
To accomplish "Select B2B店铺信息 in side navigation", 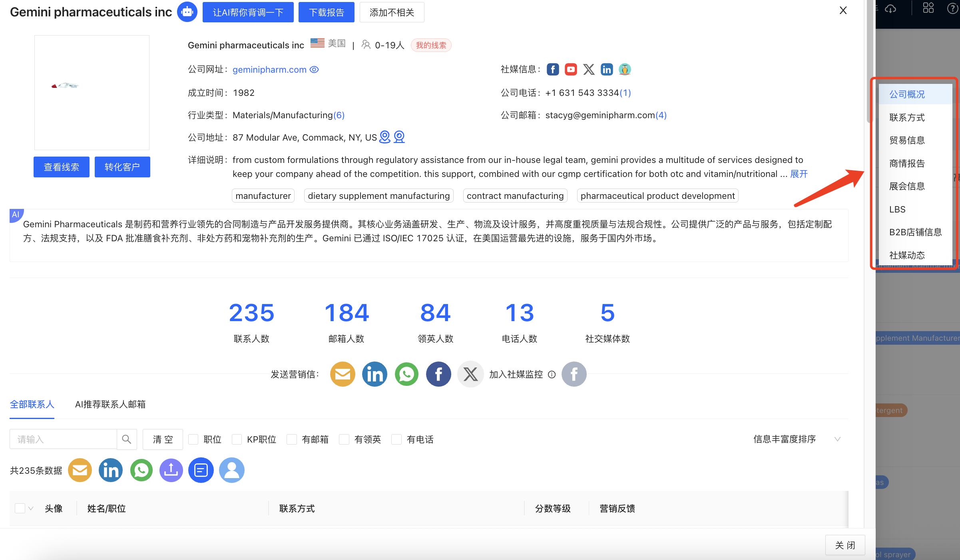I will [915, 232].
